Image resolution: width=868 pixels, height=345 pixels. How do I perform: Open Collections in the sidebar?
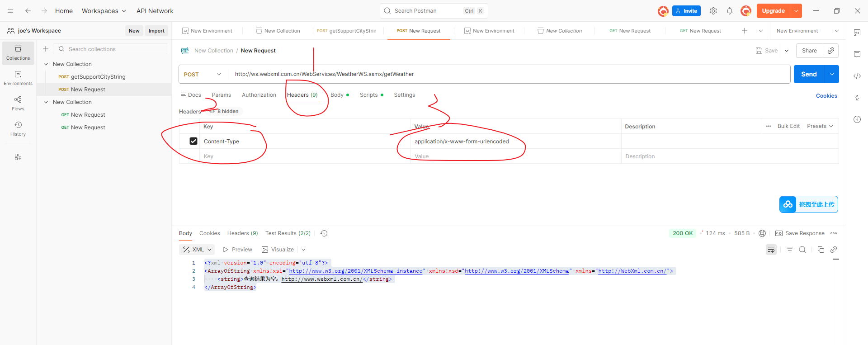tap(18, 53)
